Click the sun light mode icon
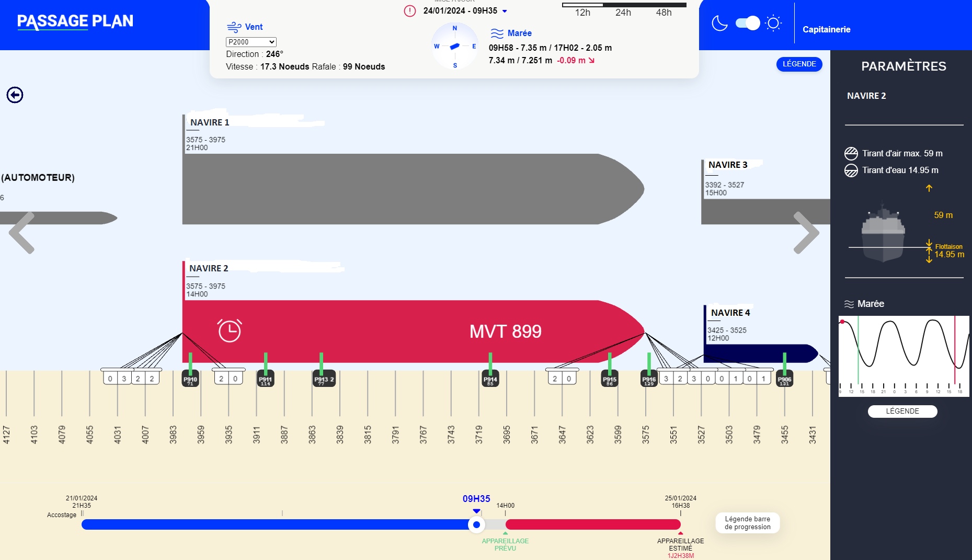 point(773,23)
